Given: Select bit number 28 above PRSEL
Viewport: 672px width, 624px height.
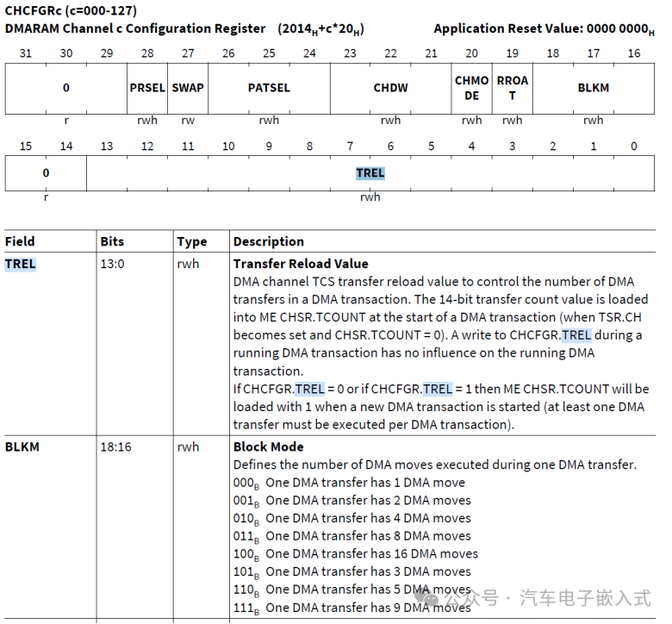Looking at the screenshot, I should (x=147, y=53).
